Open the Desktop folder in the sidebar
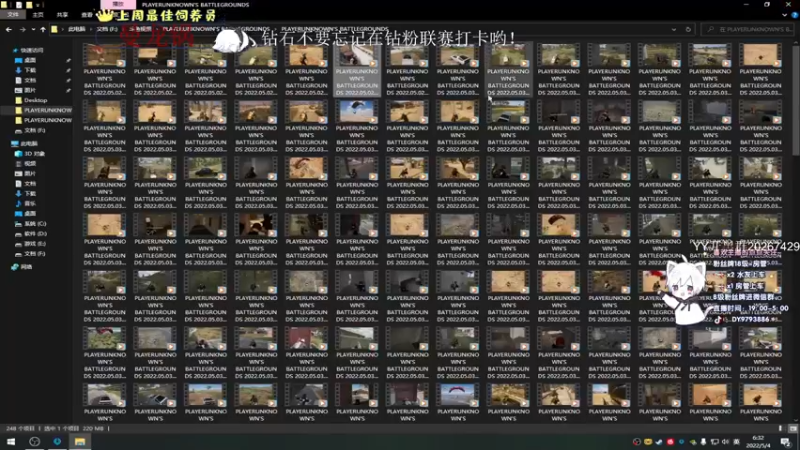 35,101
